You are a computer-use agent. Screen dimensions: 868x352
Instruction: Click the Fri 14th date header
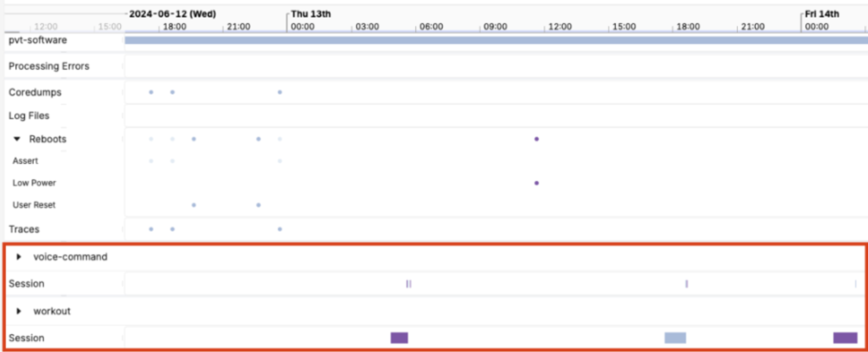(x=822, y=14)
